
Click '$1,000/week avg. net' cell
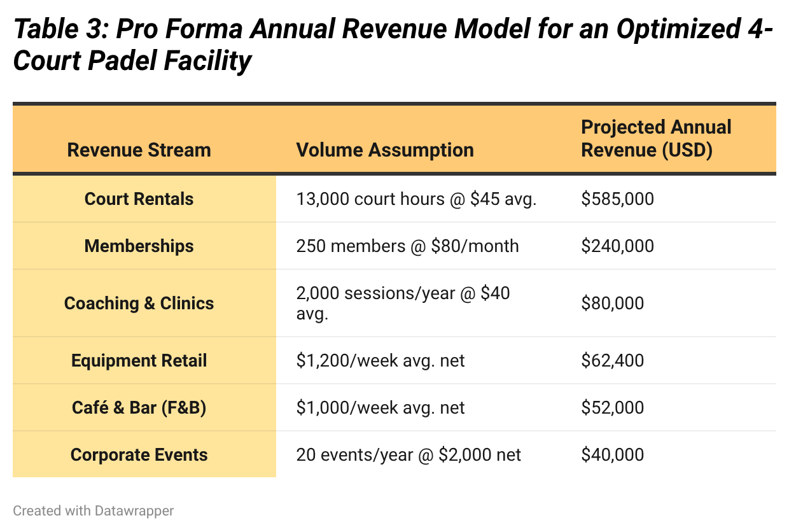click(381, 408)
